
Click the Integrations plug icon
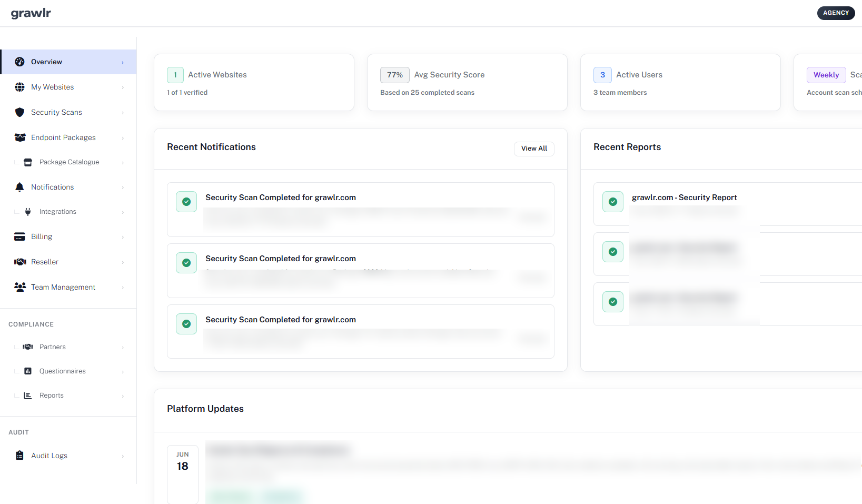(28, 212)
